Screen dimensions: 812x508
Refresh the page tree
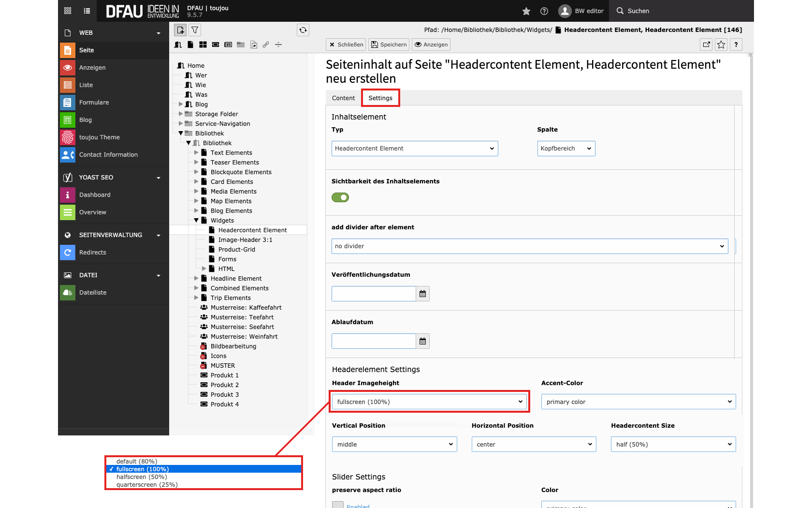pos(303,30)
